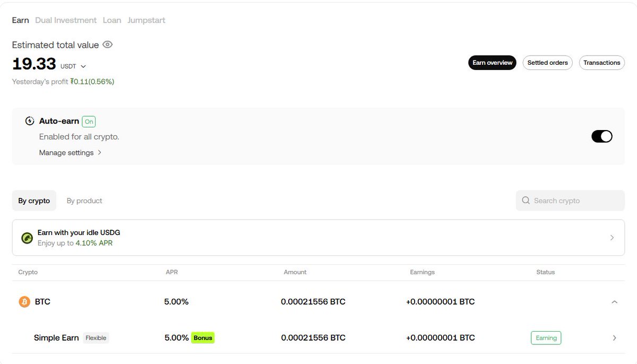Click the BTC row name
The width and height of the screenshot is (637, 364).
42,302
